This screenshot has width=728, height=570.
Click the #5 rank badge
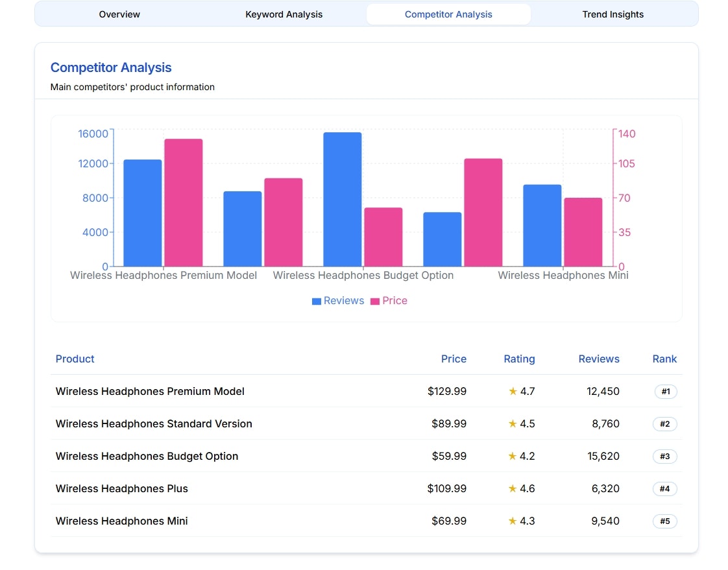665,521
